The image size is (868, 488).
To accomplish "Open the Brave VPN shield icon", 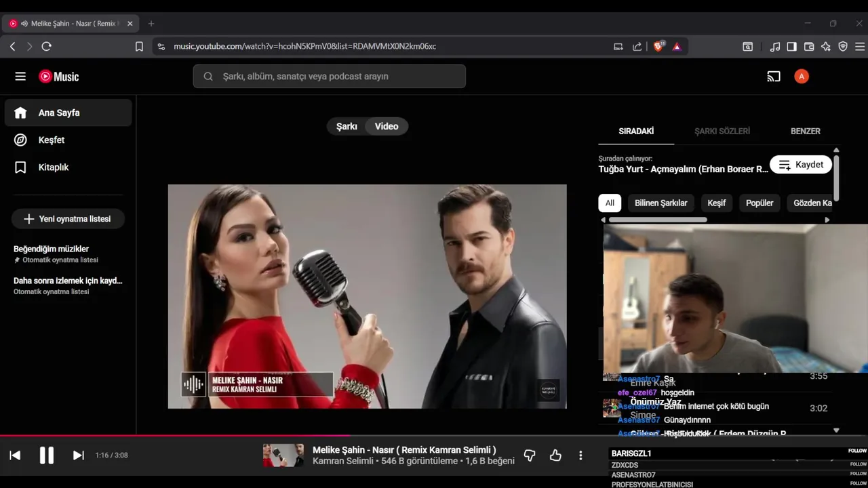I will [x=843, y=46].
